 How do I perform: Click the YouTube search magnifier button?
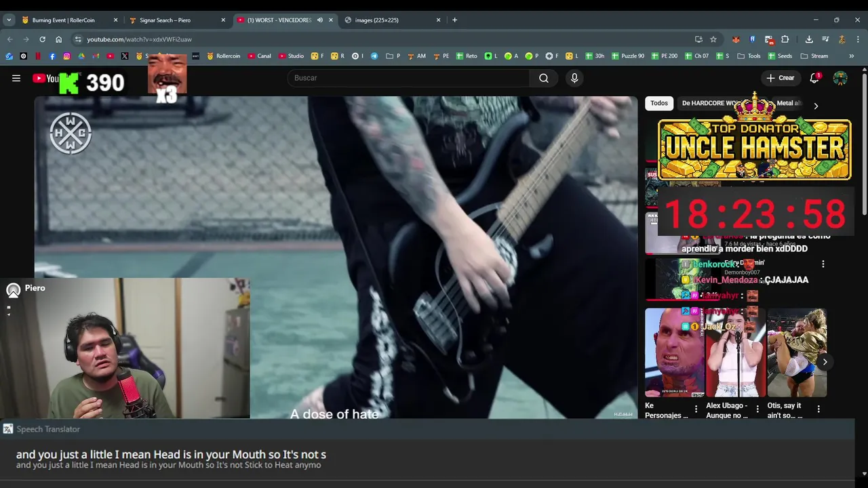pyautogui.click(x=544, y=78)
